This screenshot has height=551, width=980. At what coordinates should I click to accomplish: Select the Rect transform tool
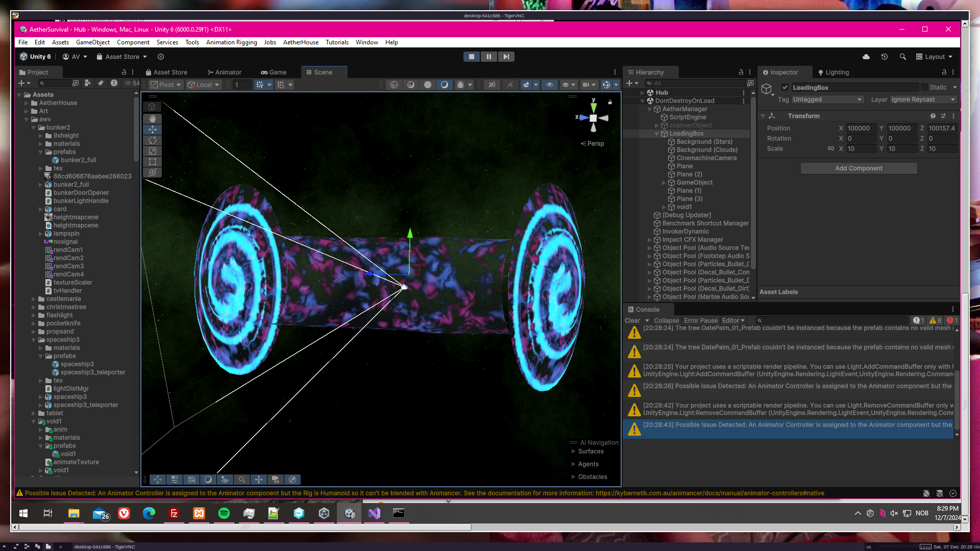tap(152, 162)
